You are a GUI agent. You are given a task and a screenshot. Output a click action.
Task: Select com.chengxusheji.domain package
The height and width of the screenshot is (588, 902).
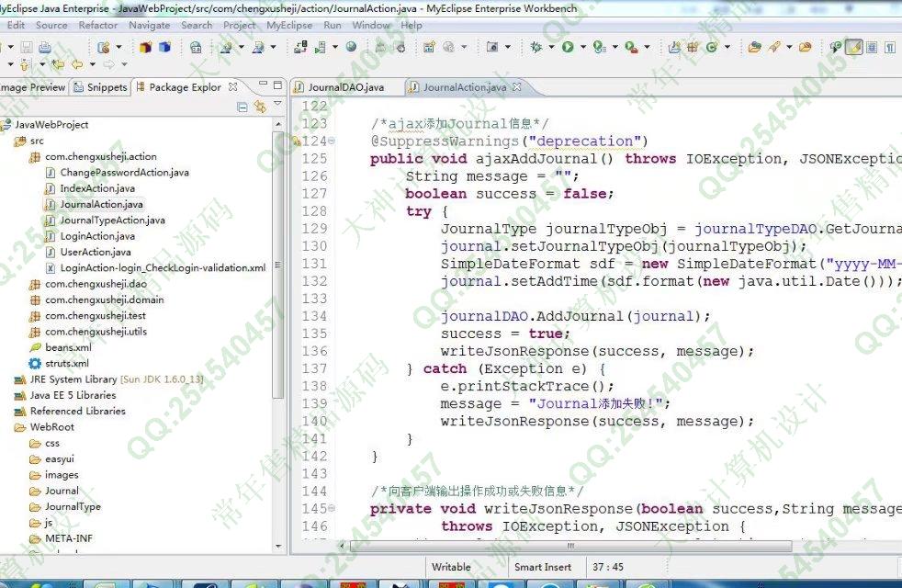[104, 300]
